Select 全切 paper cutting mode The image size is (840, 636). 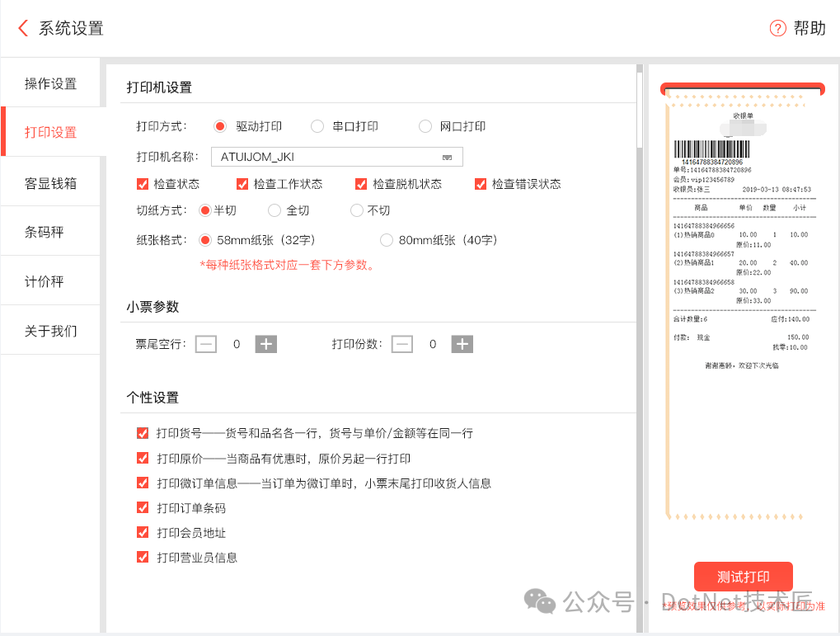click(275, 210)
